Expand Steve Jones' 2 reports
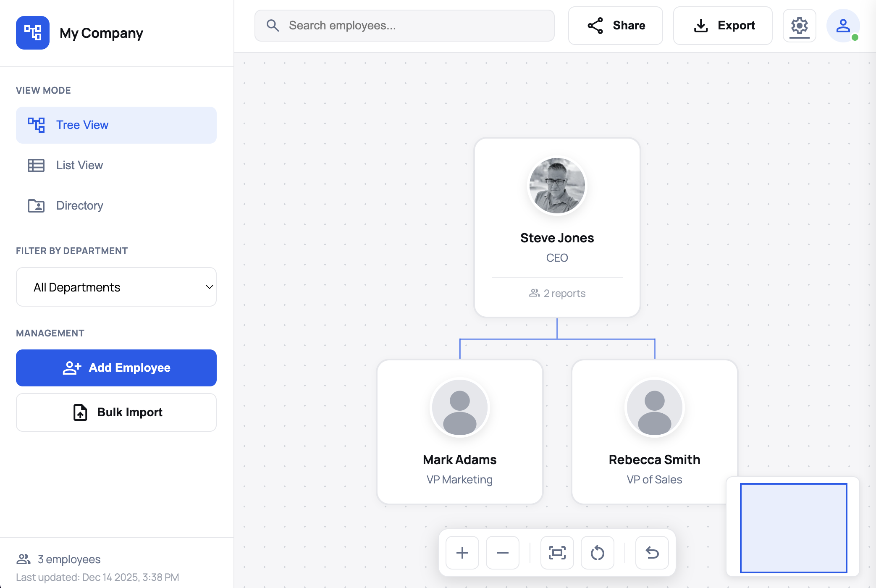This screenshot has height=588, width=876. (x=557, y=293)
